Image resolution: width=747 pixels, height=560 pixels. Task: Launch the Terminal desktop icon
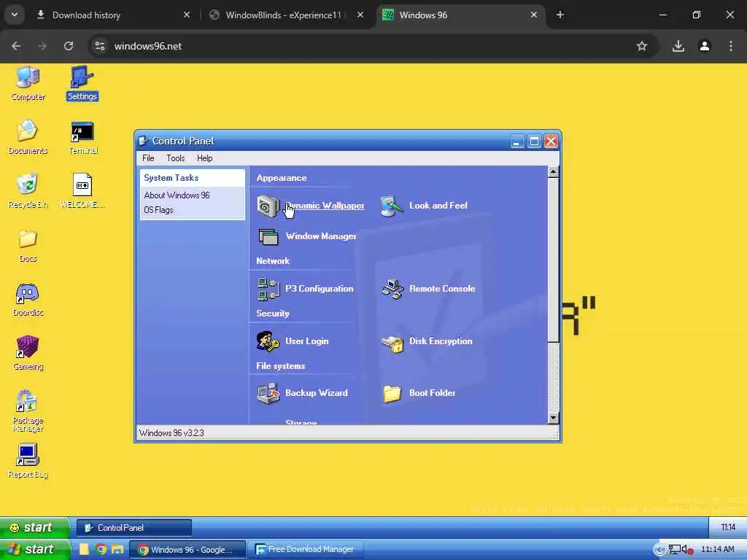pos(82,137)
